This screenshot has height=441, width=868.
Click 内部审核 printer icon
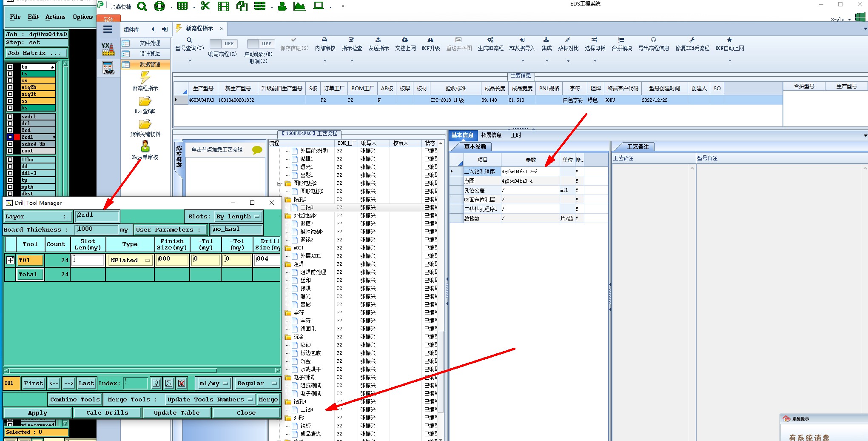(x=324, y=40)
